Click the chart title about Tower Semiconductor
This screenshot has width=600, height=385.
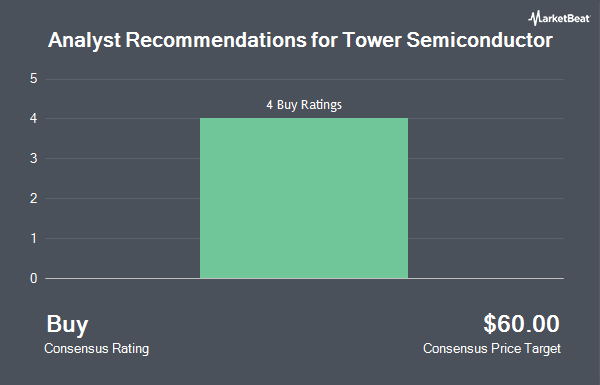pyautogui.click(x=300, y=40)
